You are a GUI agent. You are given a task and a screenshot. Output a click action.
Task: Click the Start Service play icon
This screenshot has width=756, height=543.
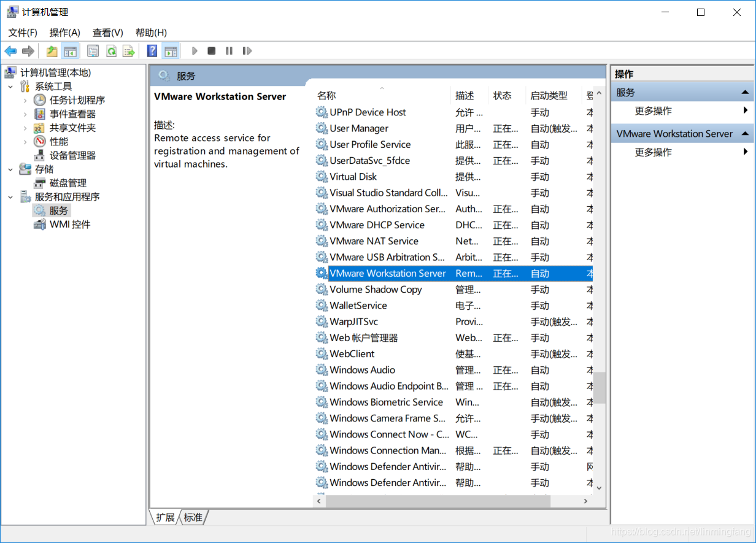click(195, 51)
